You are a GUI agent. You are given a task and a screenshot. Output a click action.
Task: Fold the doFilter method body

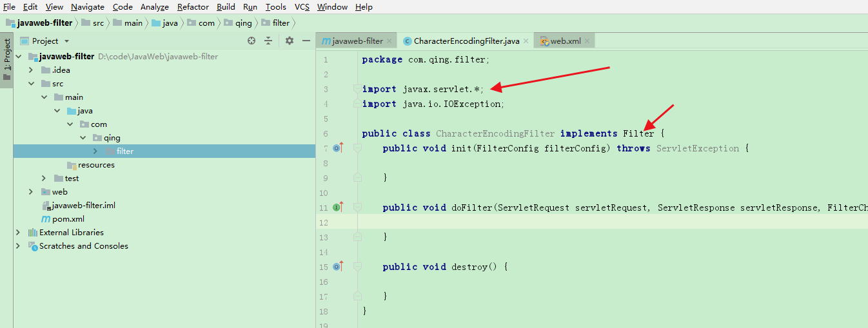(357, 207)
